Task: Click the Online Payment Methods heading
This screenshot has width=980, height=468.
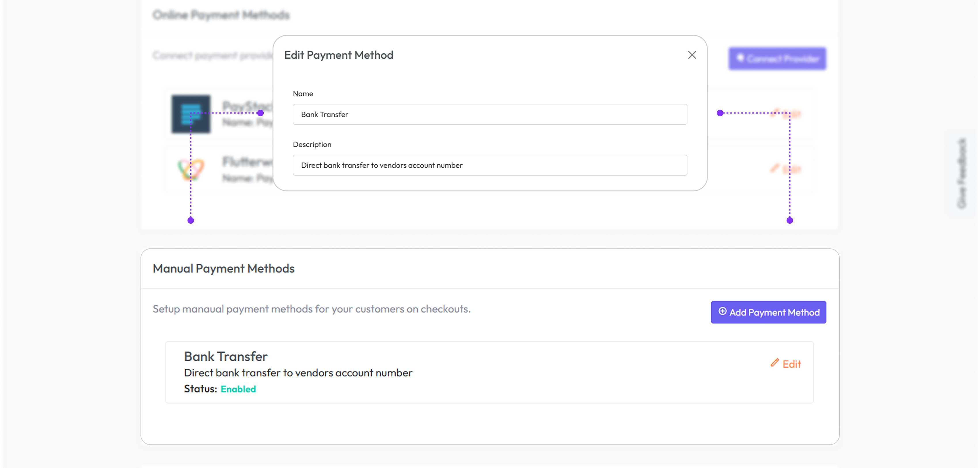Action: click(x=221, y=15)
